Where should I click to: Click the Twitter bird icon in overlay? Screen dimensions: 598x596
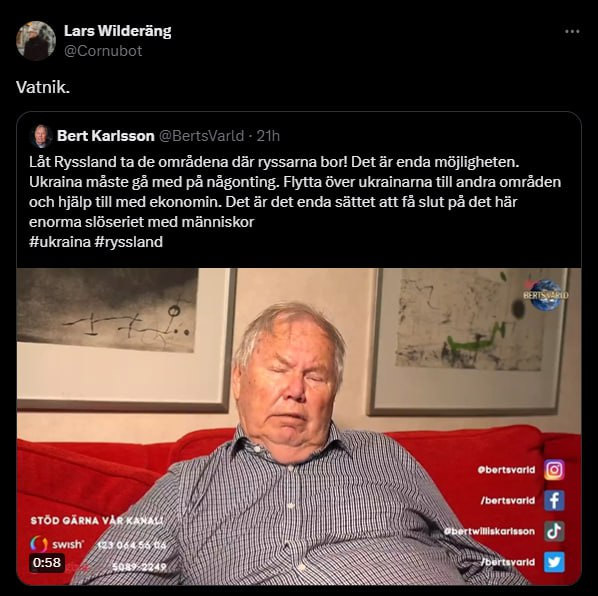pyautogui.click(x=554, y=562)
